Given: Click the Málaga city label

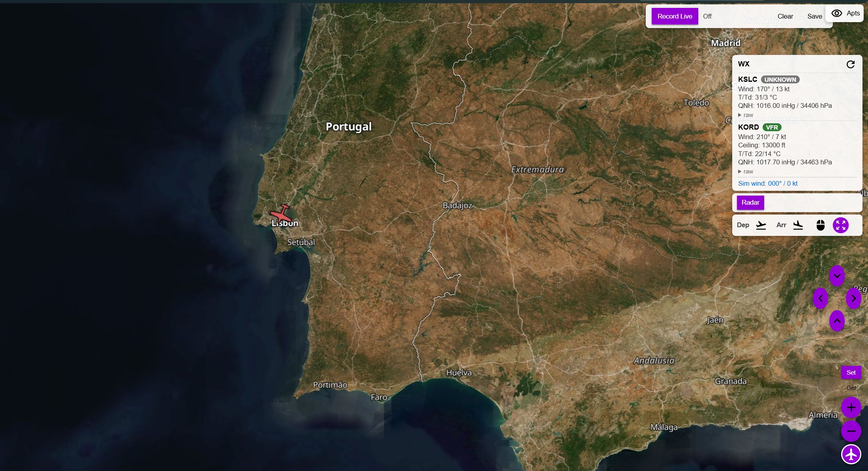Looking at the screenshot, I should click(664, 427).
